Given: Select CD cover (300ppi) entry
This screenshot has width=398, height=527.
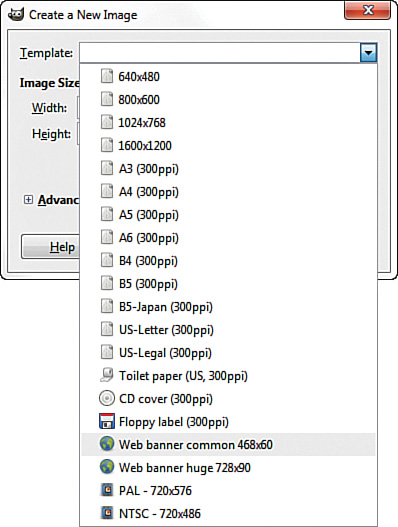Looking at the screenshot, I should coord(228,399).
